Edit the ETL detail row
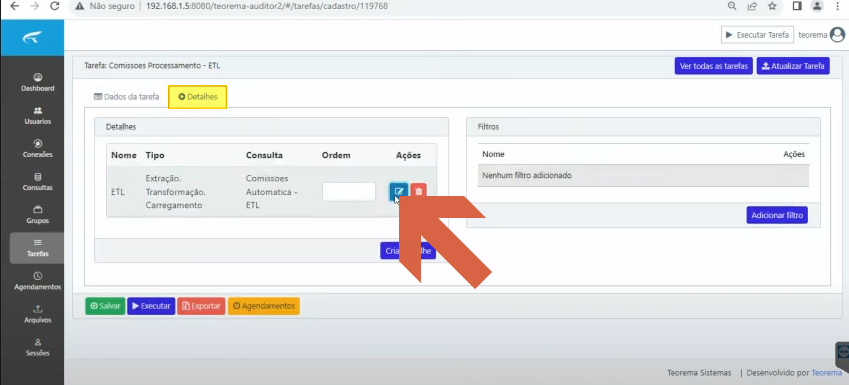849x385 pixels. click(399, 191)
